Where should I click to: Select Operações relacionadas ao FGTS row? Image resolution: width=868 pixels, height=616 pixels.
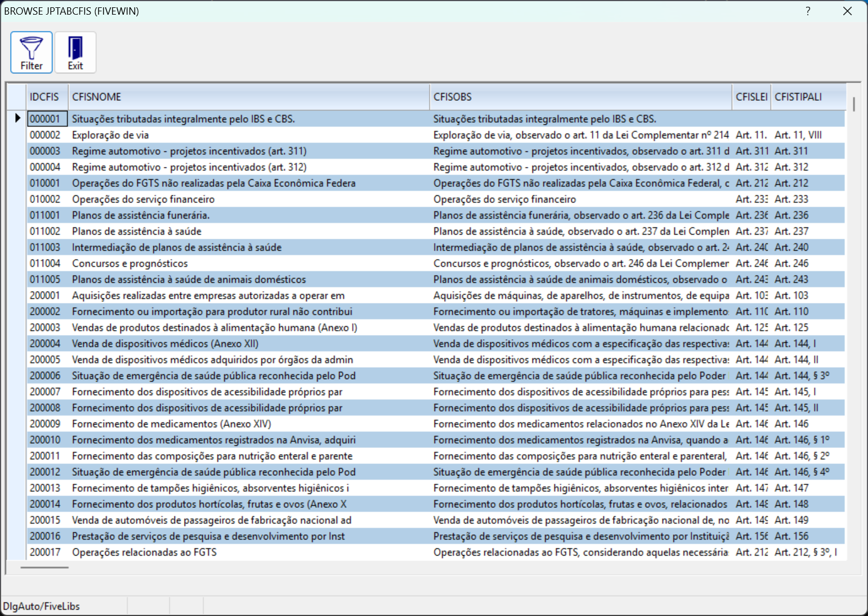coord(144,552)
